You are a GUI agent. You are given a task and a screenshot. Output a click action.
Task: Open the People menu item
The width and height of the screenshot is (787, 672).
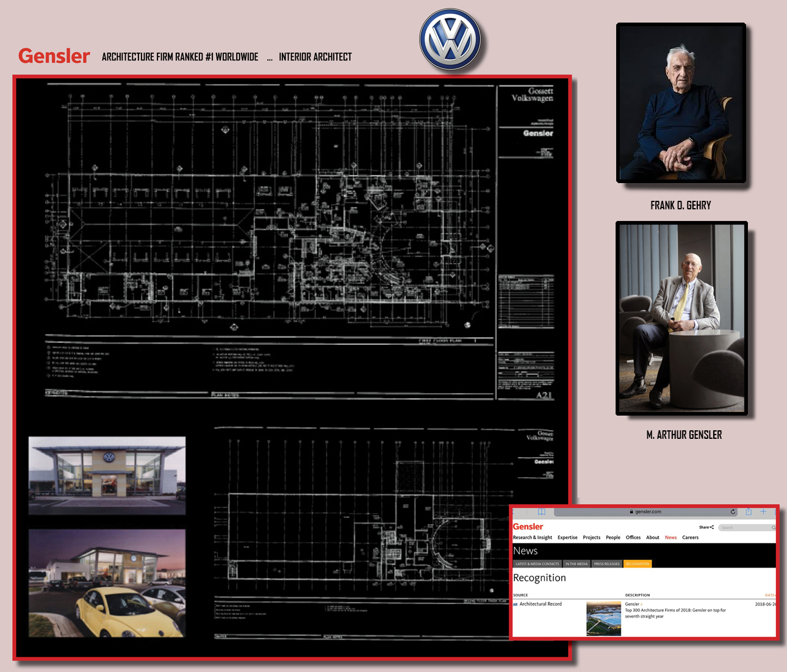tap(613, 538)
